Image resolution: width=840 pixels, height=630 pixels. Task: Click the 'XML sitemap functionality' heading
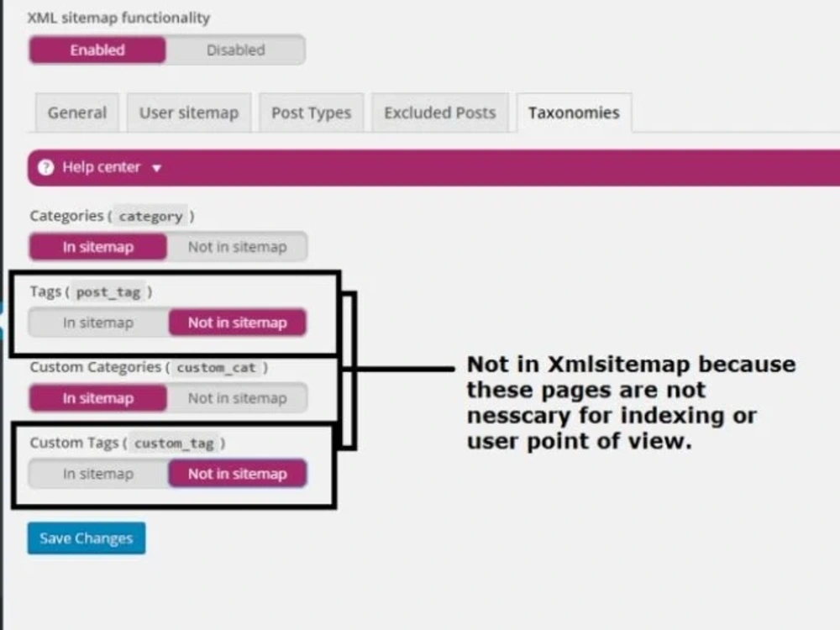point(118,18)
